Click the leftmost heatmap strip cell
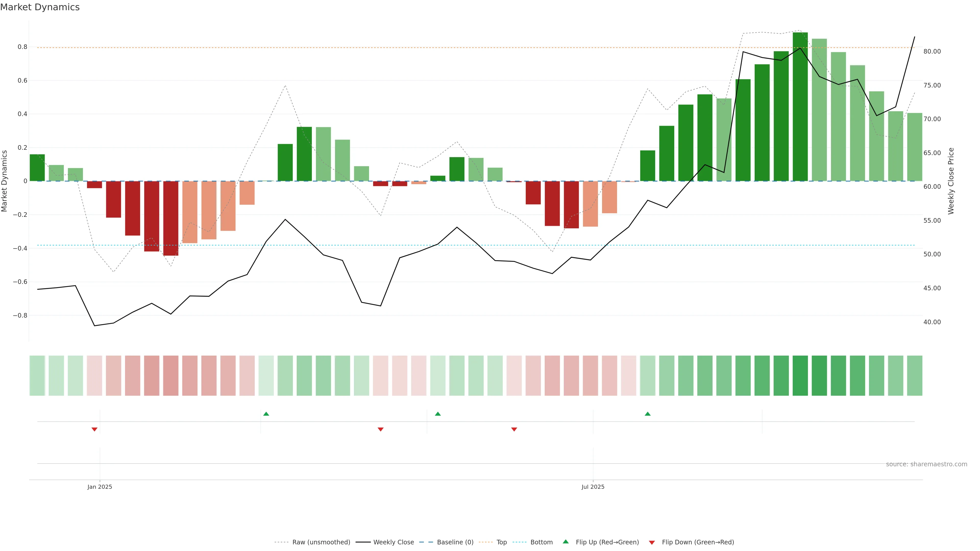Screen dimensions: 980x551 (37, 376)
